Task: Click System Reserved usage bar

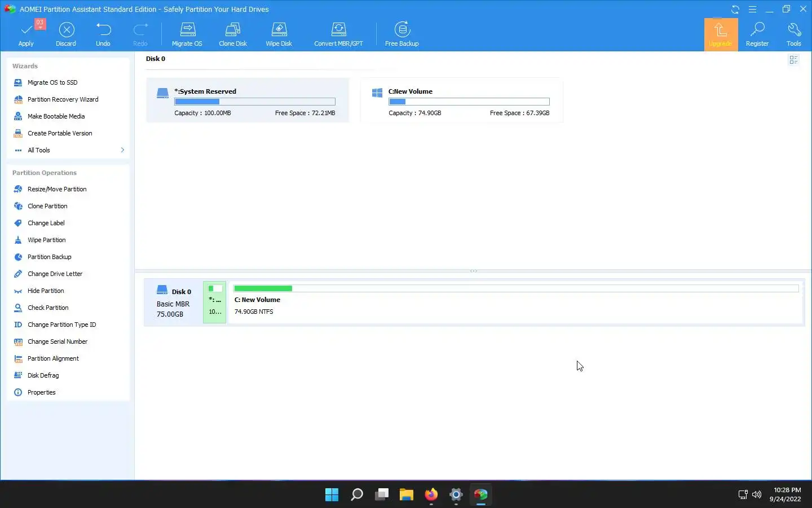Action: (255, 102)
